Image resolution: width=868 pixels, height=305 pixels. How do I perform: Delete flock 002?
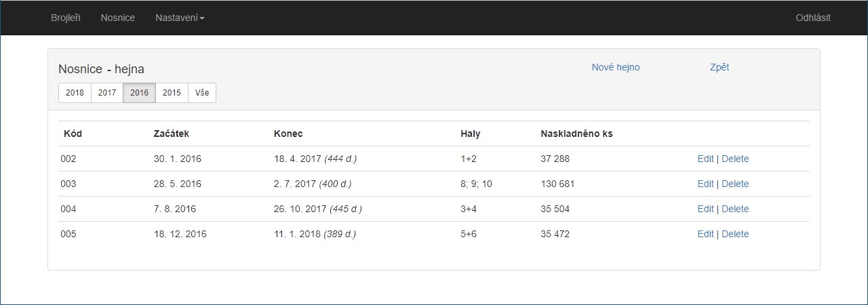click(x=735, y=159)
